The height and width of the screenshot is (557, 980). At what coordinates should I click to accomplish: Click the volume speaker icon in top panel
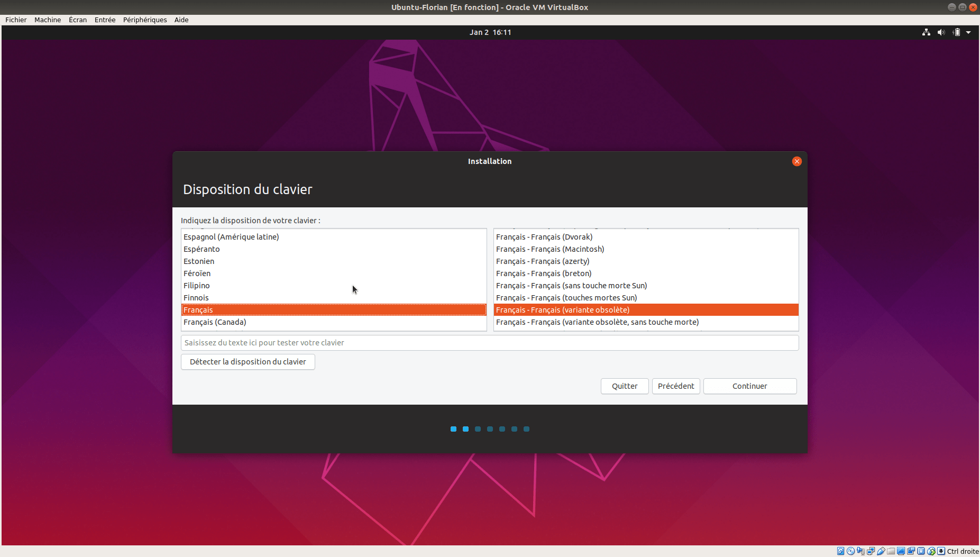click(941, 32)
